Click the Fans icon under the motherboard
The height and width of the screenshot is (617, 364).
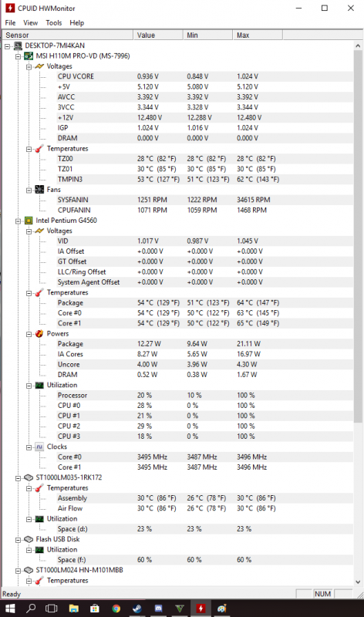pos(39,190)
